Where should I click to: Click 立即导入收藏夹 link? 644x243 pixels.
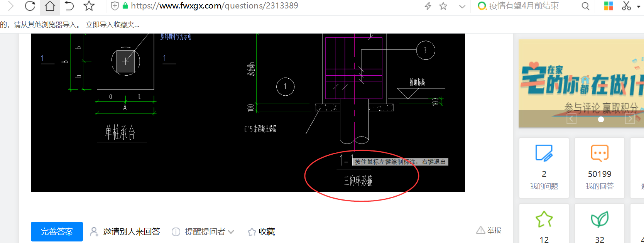(x=112, y=25)
